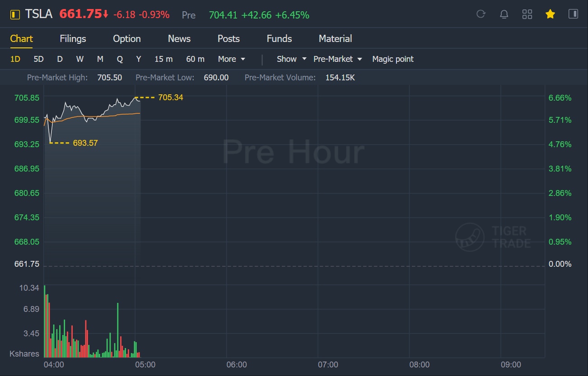Click the Pre-Market Volume value 154.15K
588x376 pixels.
(x=340, y=78)
